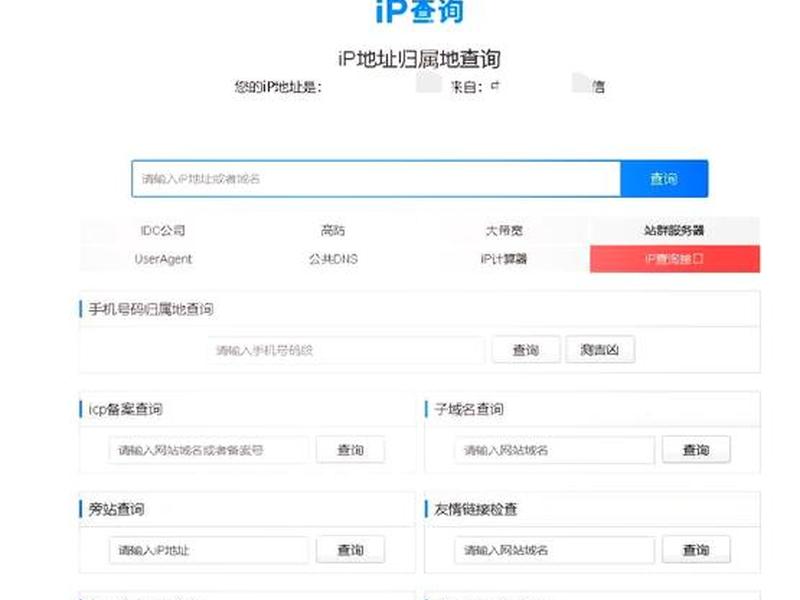Click 查询 in the phone number lookup section
Viewport: 800px width, 600px height.
(x=526, y=350)
